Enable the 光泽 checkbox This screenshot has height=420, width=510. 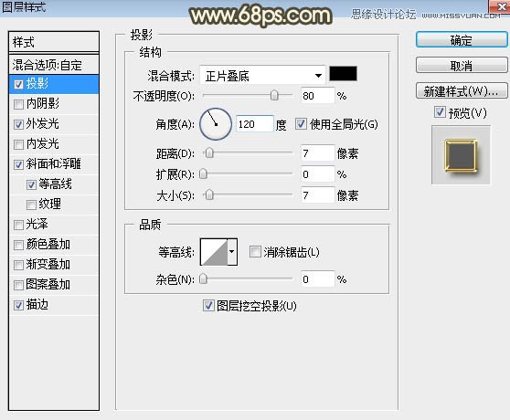(18, 226)
